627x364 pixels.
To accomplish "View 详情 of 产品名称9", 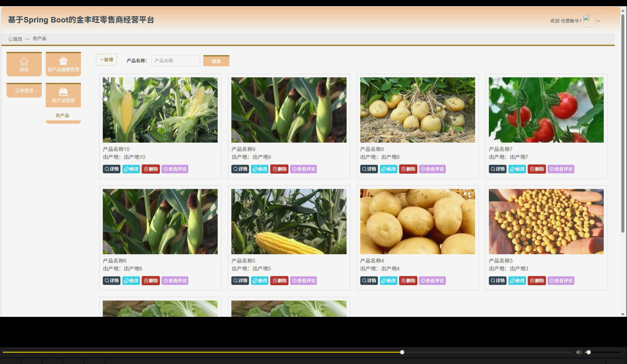I will point(240,169).
